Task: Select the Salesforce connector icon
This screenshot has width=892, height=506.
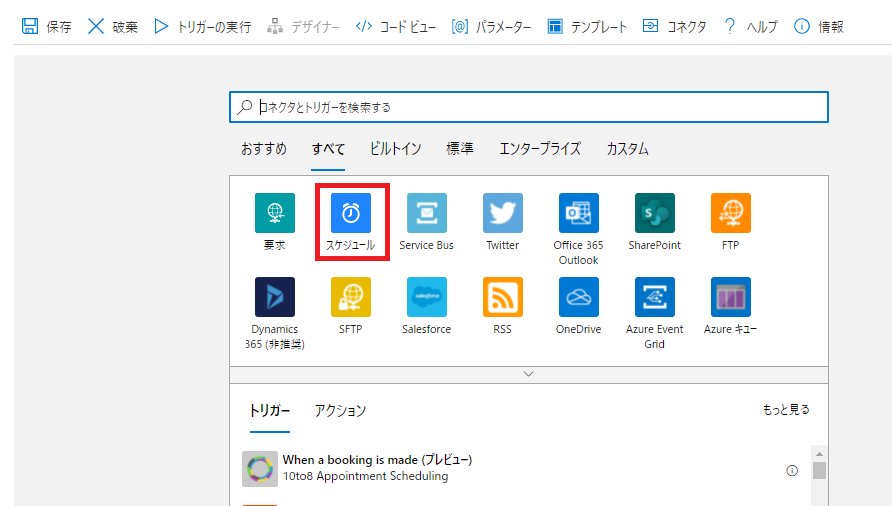Action: click(427, 297)
